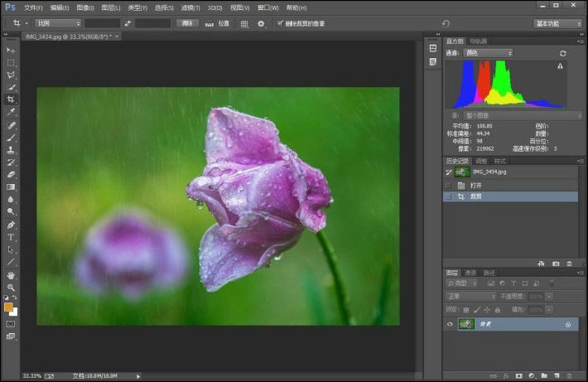The width and height of the screenshot is (588, 382).
Task: Select the Crop (裁剪) history state
Action: pos(476,196)
